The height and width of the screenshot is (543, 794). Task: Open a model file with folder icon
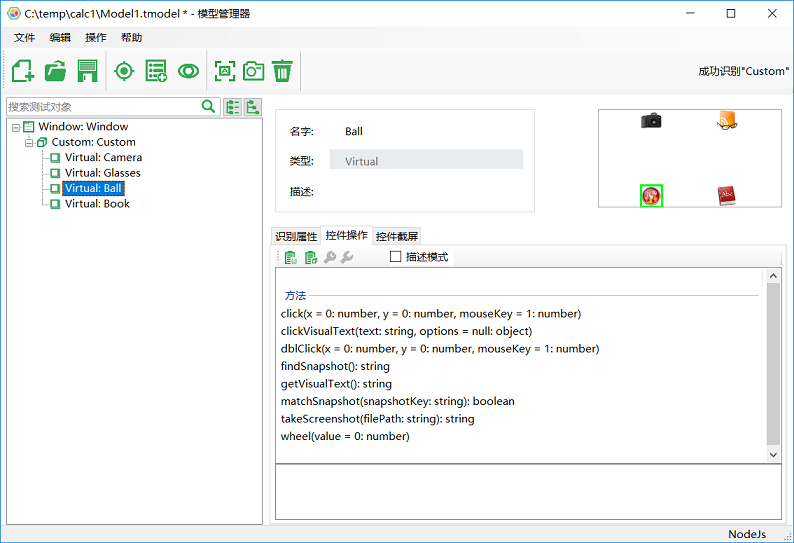pos(55,71)
